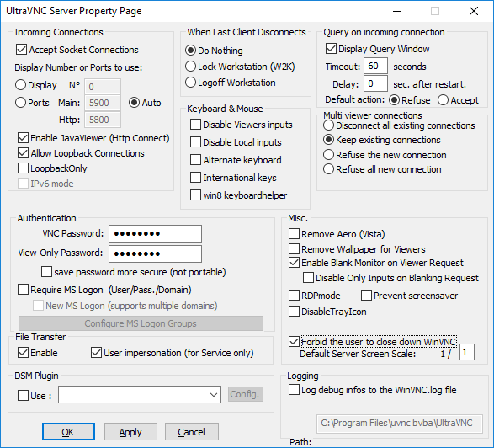Image resolution: width=494 pixels, height=448 pixels.
Task: Click the VNC Password field
Action: coord(156,233)
